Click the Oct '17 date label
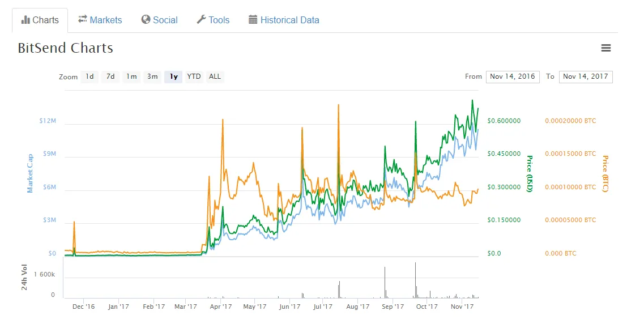 427,307
